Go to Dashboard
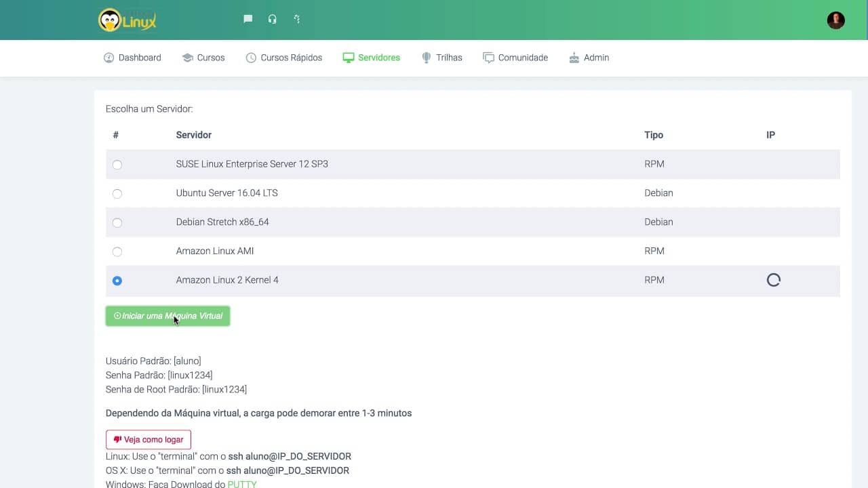Viewport: 868px width, 488px height. click(132, 58)
